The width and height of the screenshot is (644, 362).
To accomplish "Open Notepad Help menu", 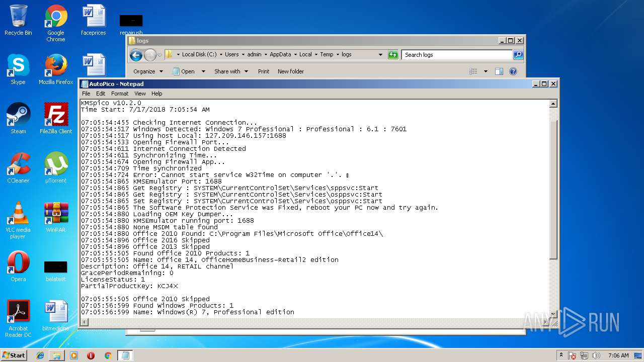I will (157, 94).
